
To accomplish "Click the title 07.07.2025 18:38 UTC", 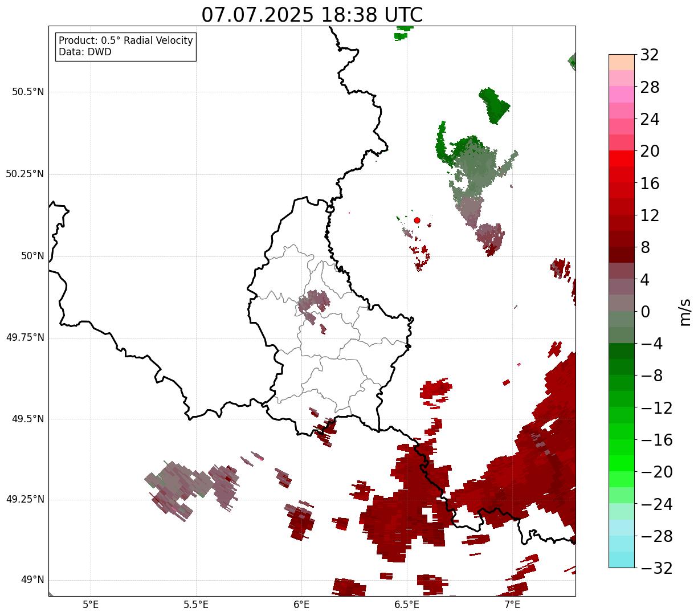I will (x=312, y=15).
